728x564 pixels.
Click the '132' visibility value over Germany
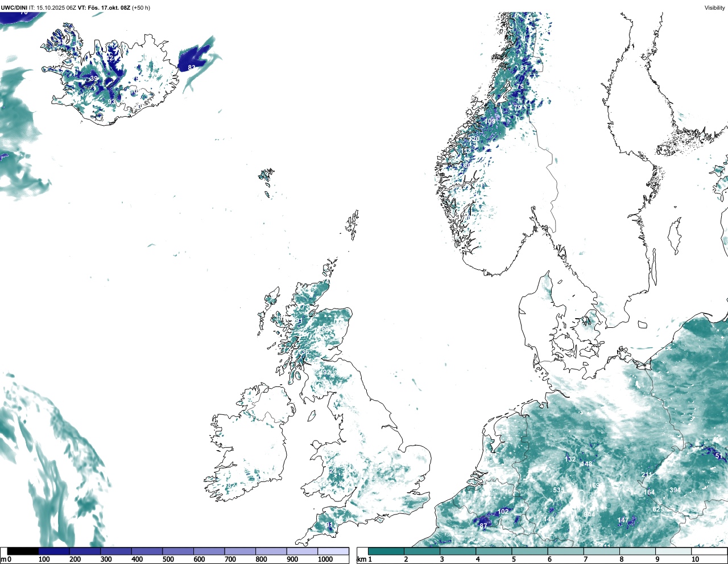point(570,459)
